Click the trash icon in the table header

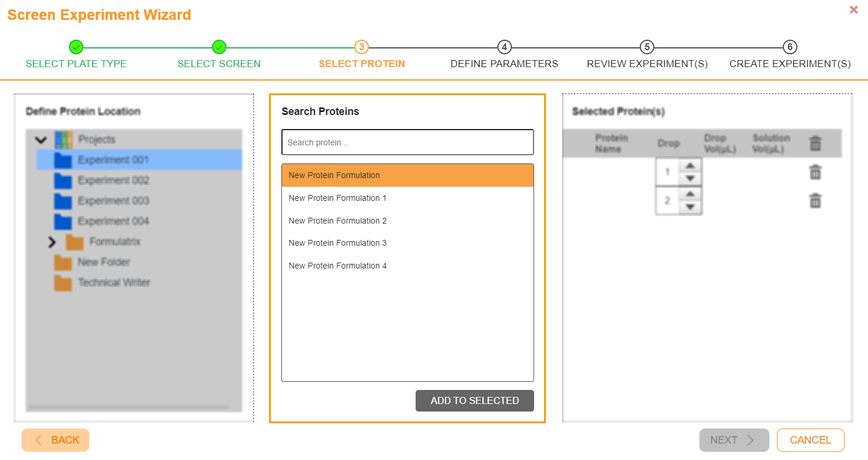(815, 142)
